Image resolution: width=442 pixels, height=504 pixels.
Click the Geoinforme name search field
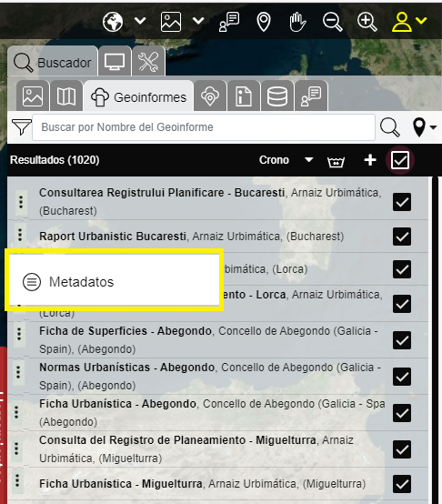coord(204,127)
